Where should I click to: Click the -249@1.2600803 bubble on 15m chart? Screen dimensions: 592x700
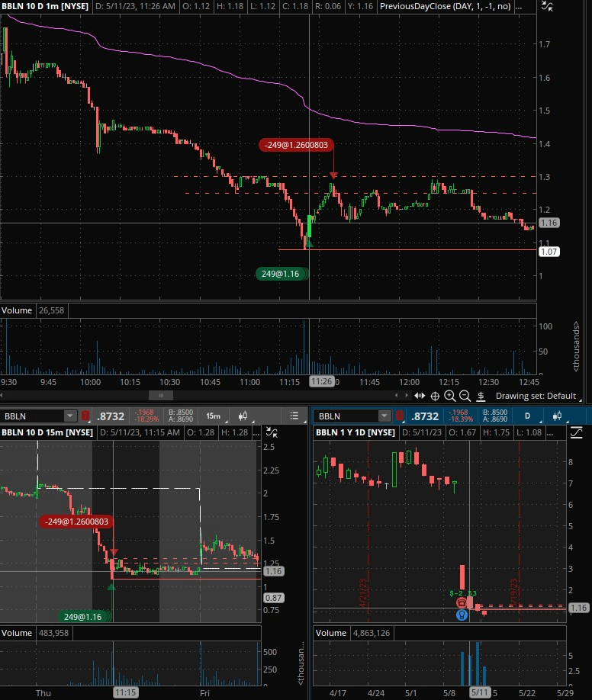tap(76, 522)
